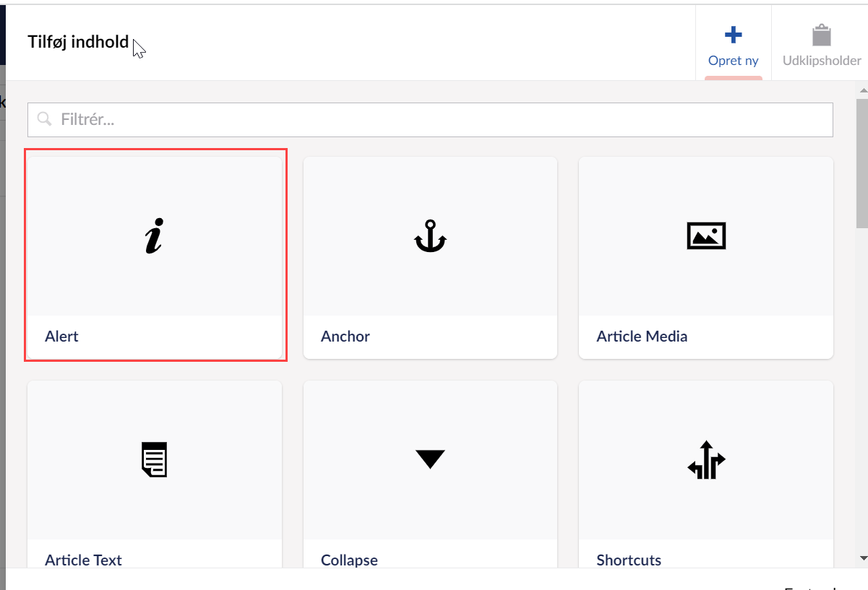Add the Article Text block via label

pyautogui.click(x=83, y=560)
